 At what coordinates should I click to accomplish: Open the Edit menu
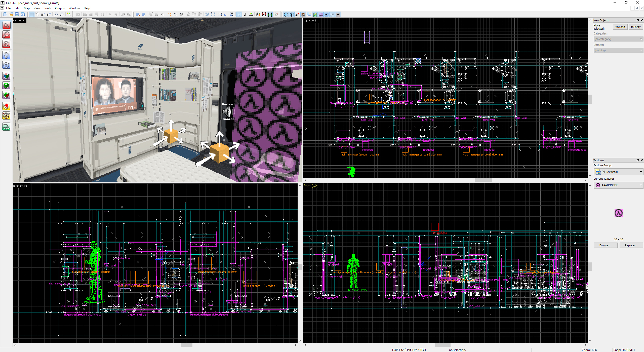pos(17,8)
